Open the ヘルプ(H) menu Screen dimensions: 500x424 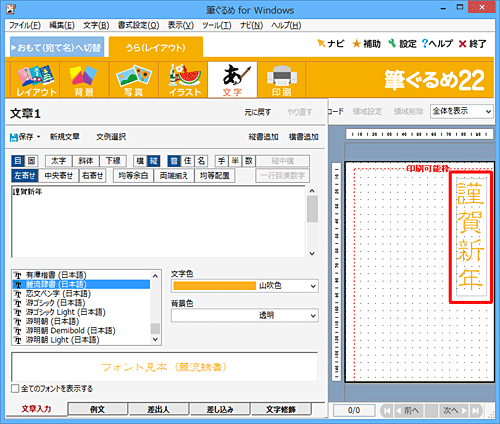point(286,25)
